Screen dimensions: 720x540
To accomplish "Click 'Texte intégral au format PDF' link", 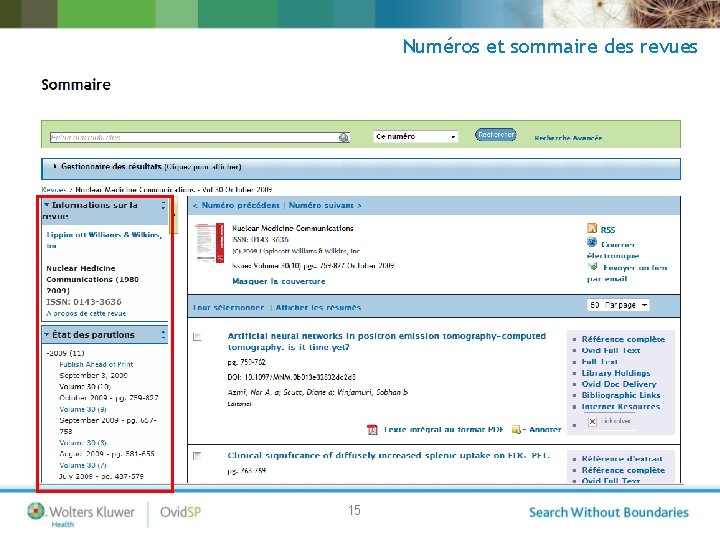I will (444, 429).
